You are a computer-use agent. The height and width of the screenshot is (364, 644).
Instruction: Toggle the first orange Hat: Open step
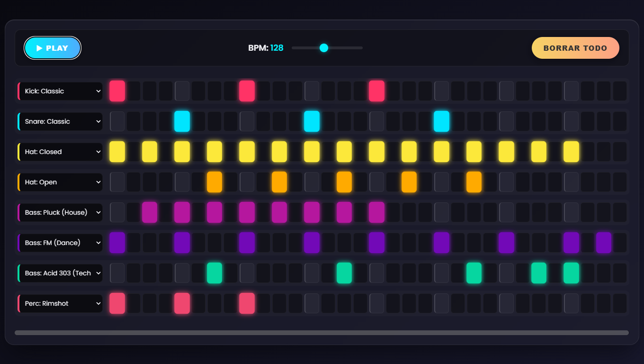pyautogui.click(x=215, y=182)
